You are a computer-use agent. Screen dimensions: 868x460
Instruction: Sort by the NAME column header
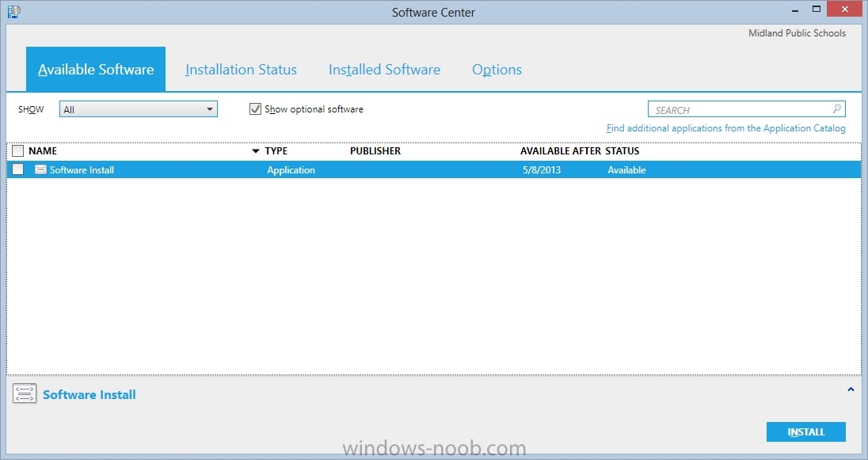pyautogui.click(x=43, y=150)
